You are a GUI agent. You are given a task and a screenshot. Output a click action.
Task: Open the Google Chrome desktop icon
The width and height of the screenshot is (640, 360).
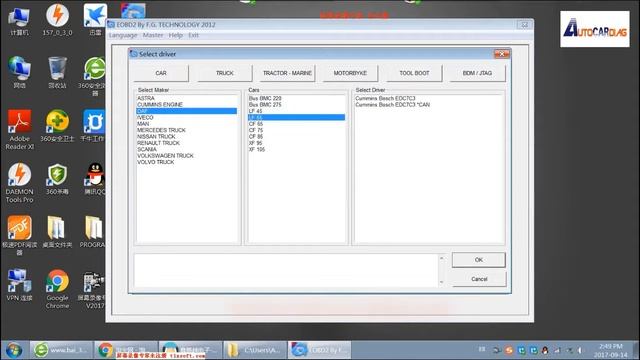point(57,289)
